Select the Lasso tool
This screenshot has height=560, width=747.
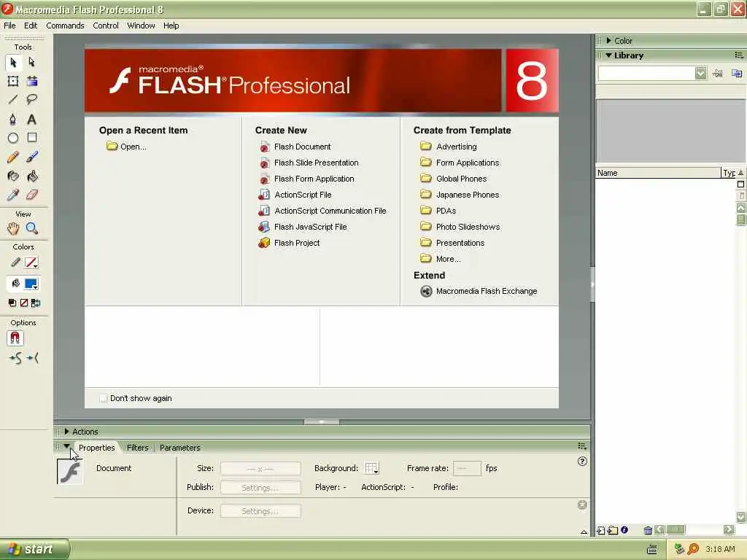[32, 99]
